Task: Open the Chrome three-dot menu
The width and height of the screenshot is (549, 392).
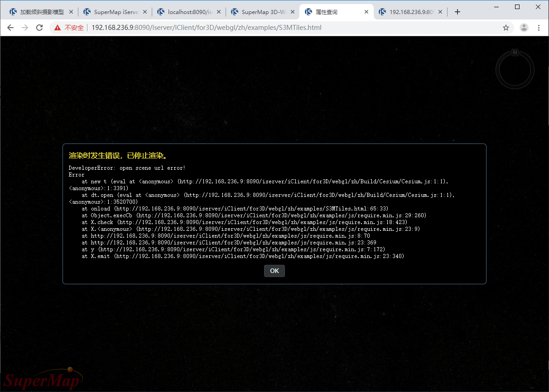Action: coord(539,28)
